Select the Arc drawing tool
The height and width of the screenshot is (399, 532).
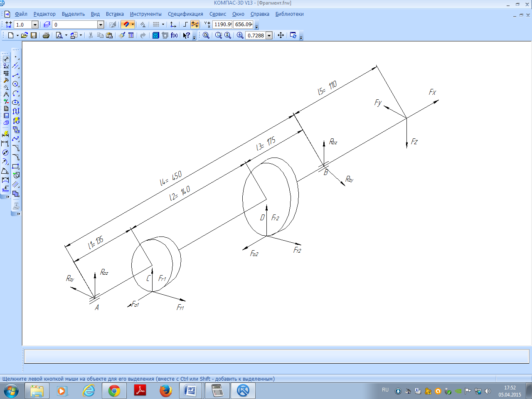[15, 94]
